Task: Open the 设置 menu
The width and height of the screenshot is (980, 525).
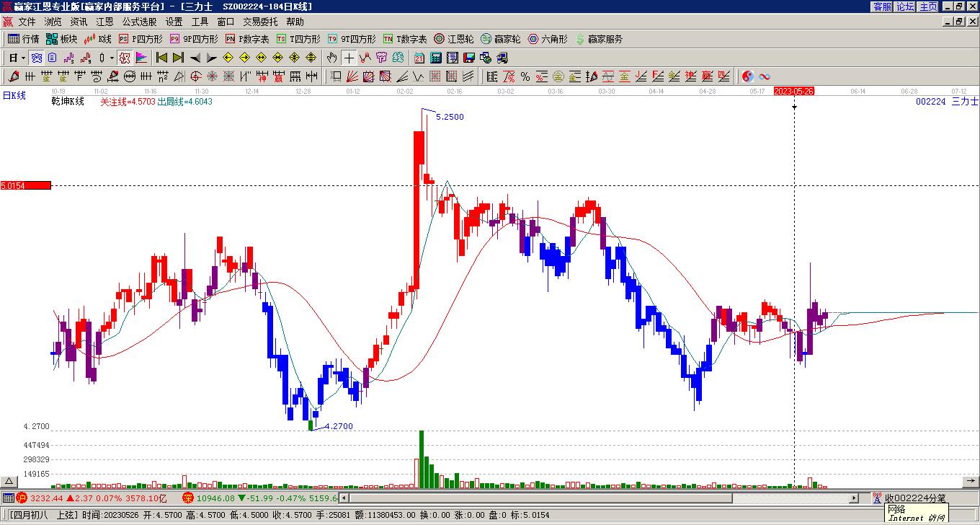Action: coord(174,22)
